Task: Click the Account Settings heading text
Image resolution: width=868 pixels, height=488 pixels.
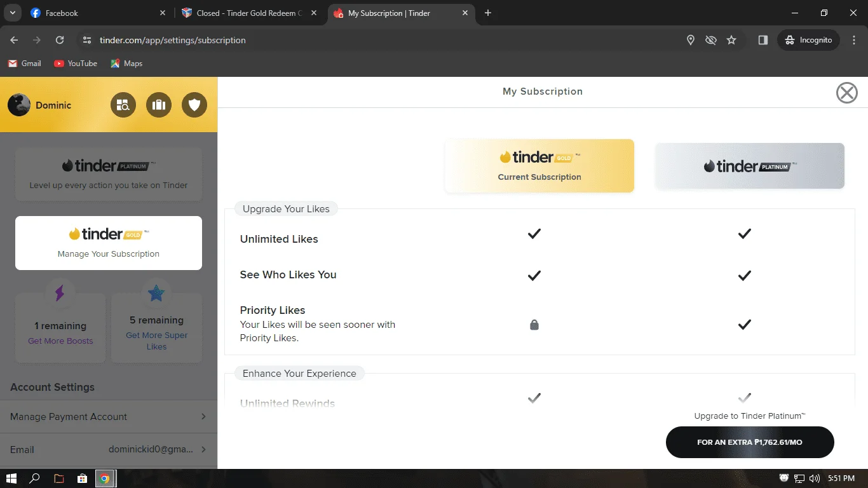Action: pyautogui.click(x=52, y=387)
